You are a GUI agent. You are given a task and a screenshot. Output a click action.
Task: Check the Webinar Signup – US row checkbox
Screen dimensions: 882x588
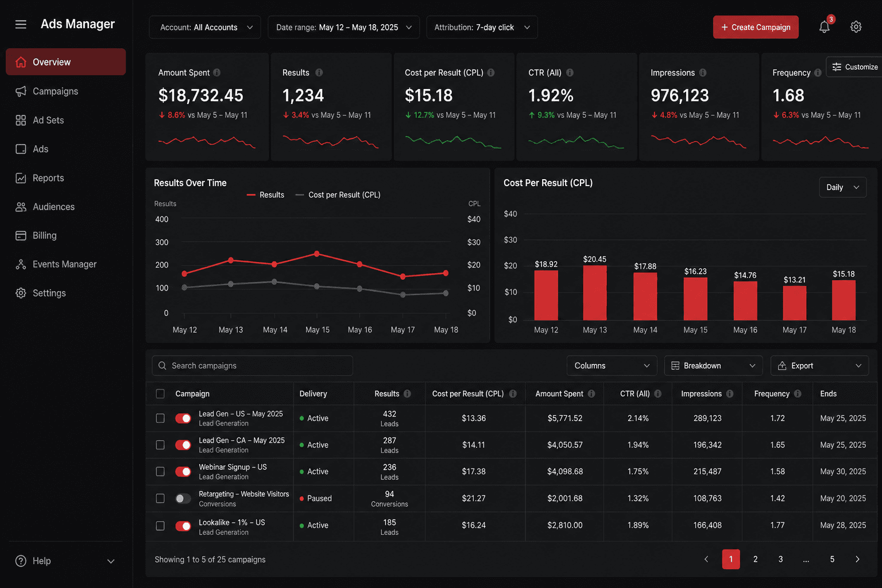(x=160, y=471)
